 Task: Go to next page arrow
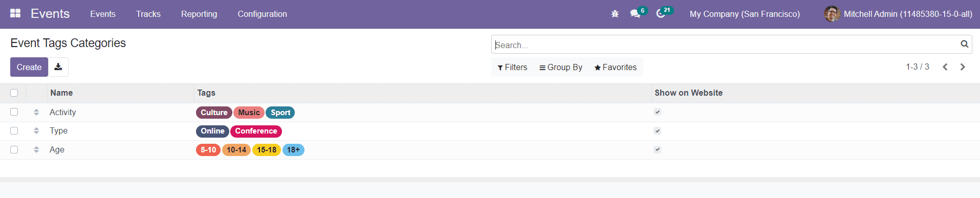pos(963,67)
